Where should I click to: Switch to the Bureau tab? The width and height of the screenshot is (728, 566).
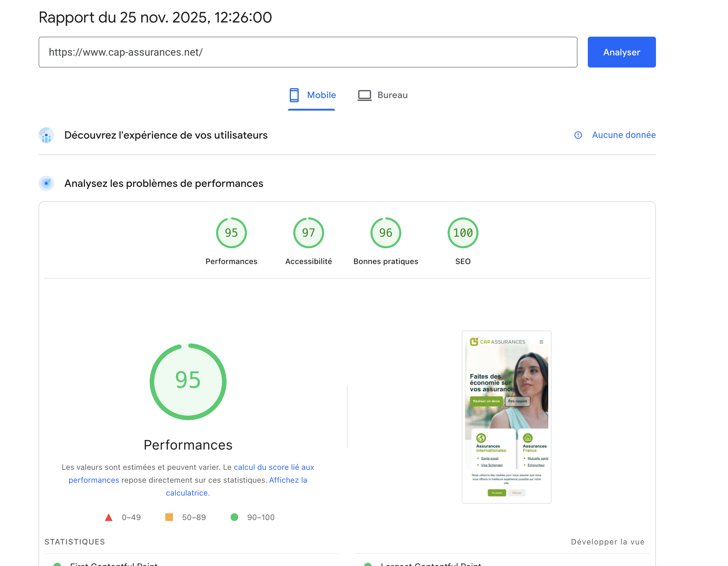392,95
